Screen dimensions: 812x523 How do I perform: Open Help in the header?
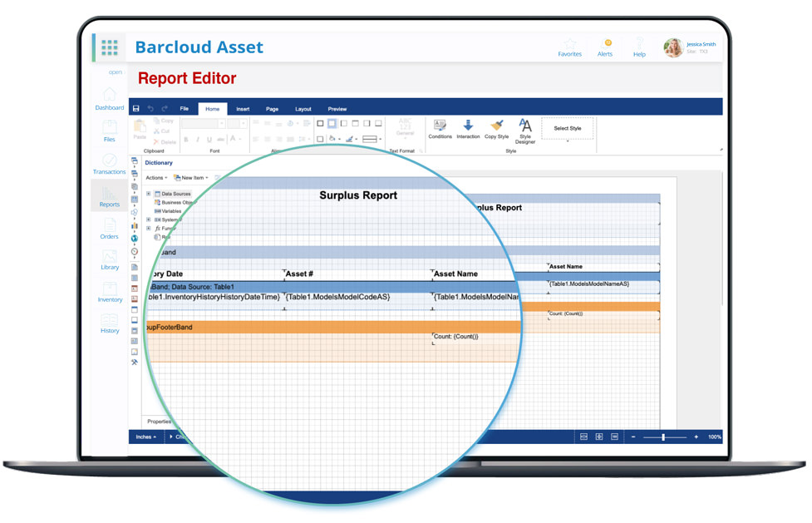(640, 47)
